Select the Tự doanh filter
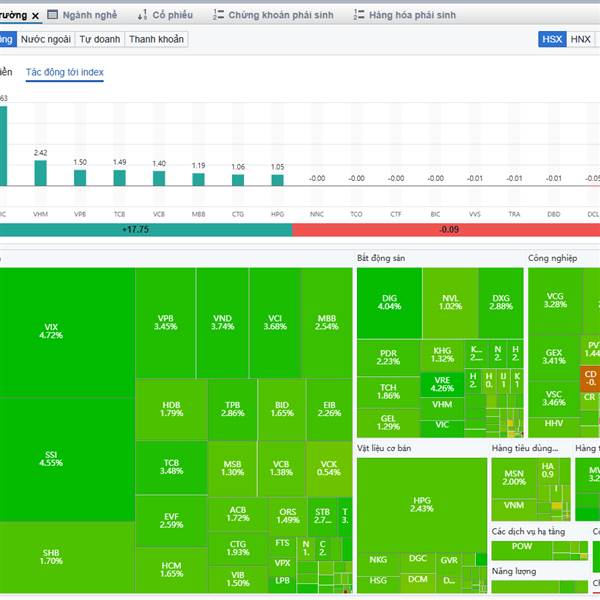Image resolution: width=600 pixels, height=600 pixels. coord(100,39)
